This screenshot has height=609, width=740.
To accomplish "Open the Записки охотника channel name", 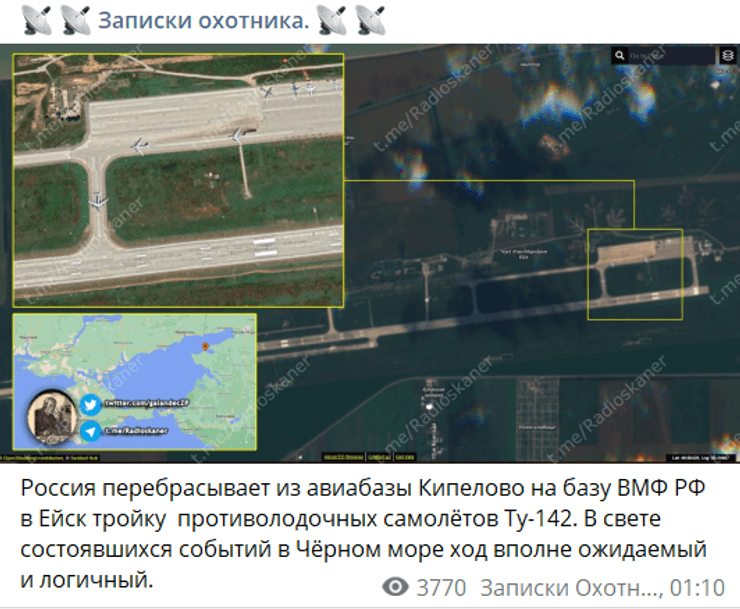I will [203, 21].
